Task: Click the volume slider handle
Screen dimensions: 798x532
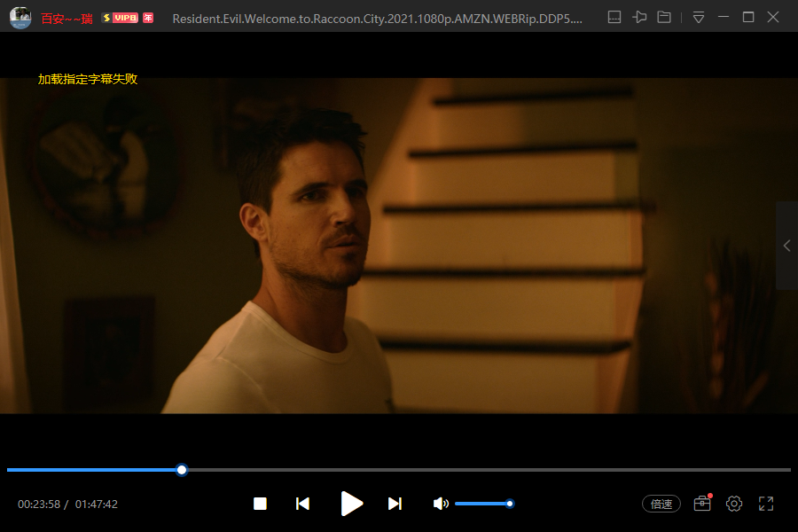Action: pyautogui.click(x=510, y=504)
